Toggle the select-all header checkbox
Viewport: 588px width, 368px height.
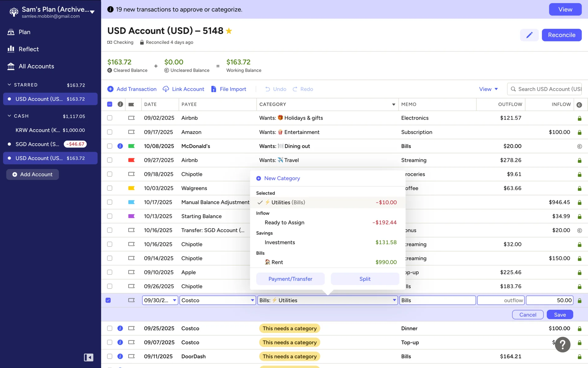pos(110,104)
